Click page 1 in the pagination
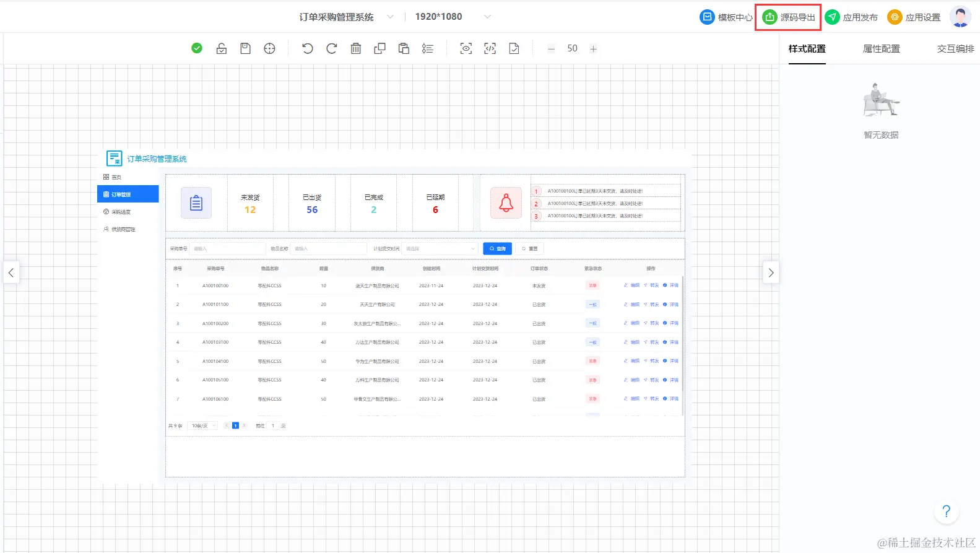Screen dimensions: 980x553 click(235, 426)
